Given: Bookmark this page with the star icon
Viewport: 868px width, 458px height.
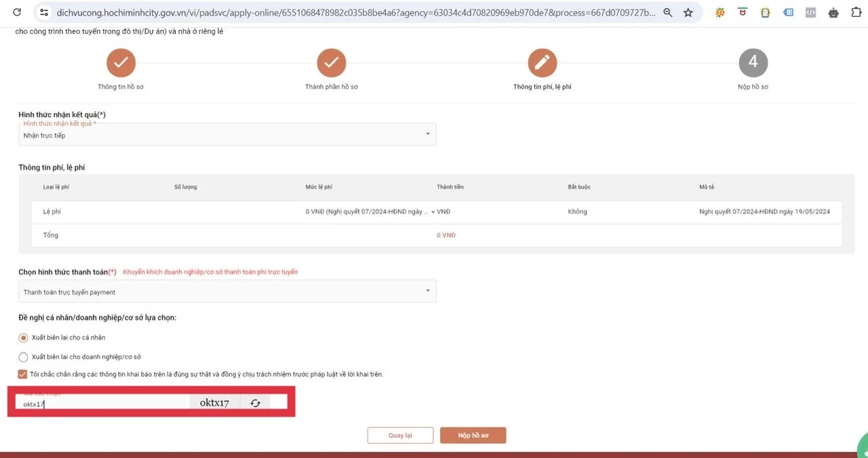Looking at the screenshot, I should click(688, 12).
